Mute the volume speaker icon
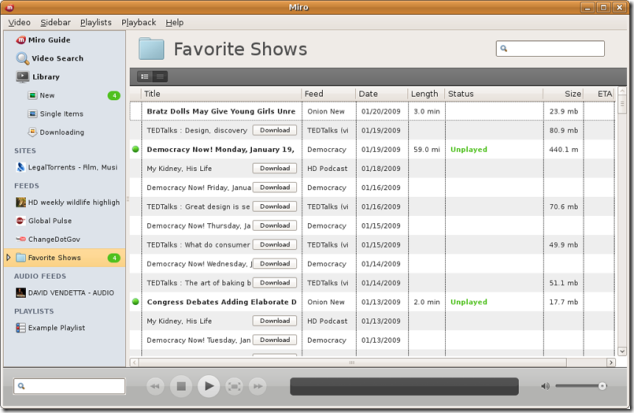 pyautogui.click(x=545, y=386)
